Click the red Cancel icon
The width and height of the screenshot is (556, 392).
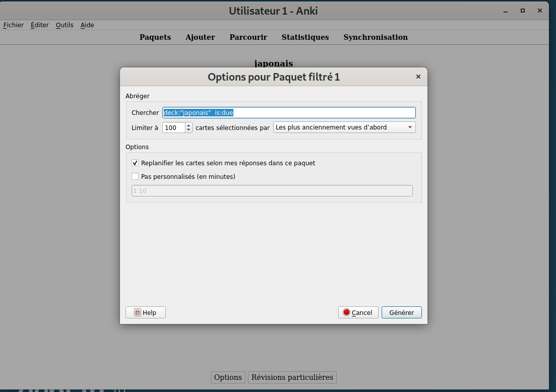pos(346,312)
